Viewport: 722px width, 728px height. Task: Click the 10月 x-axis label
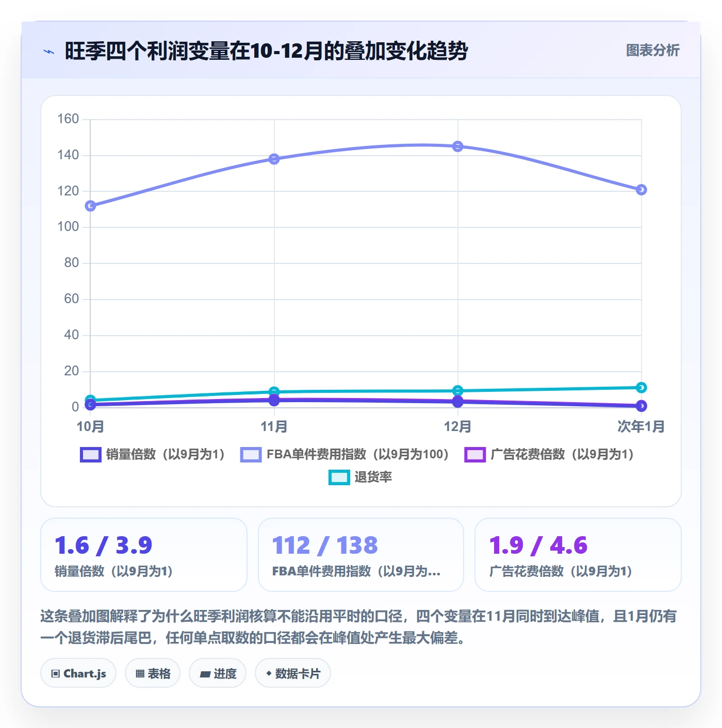click(90, 426)
